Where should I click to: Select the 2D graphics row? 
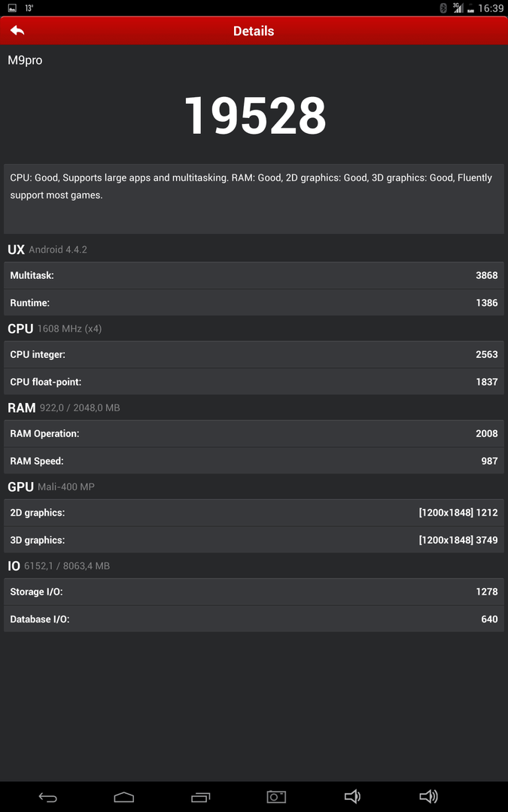(x=254, y=514)
